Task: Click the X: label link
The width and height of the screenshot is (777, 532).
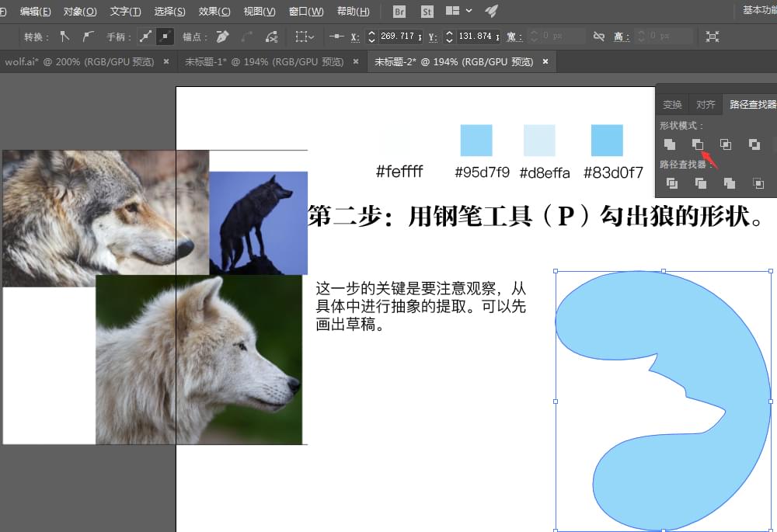Action: 355,37
